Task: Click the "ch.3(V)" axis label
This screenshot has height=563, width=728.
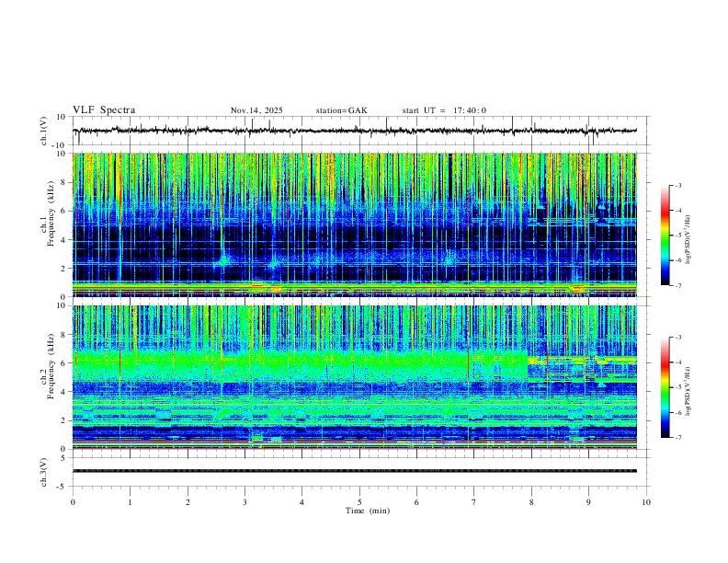Action: [44, 472]
